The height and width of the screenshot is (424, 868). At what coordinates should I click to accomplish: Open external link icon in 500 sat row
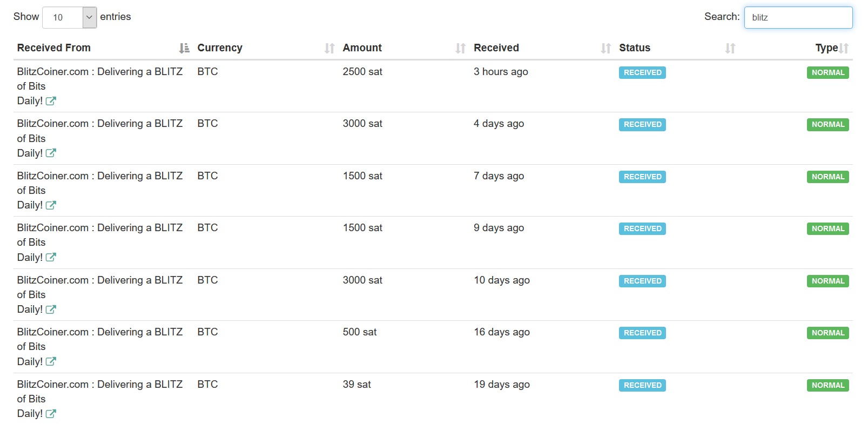(51, 362)
